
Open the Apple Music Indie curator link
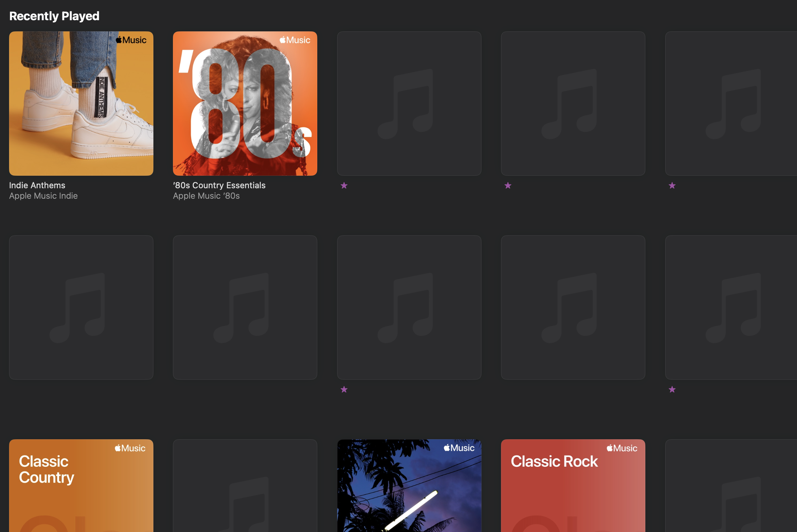coord(43,196)
